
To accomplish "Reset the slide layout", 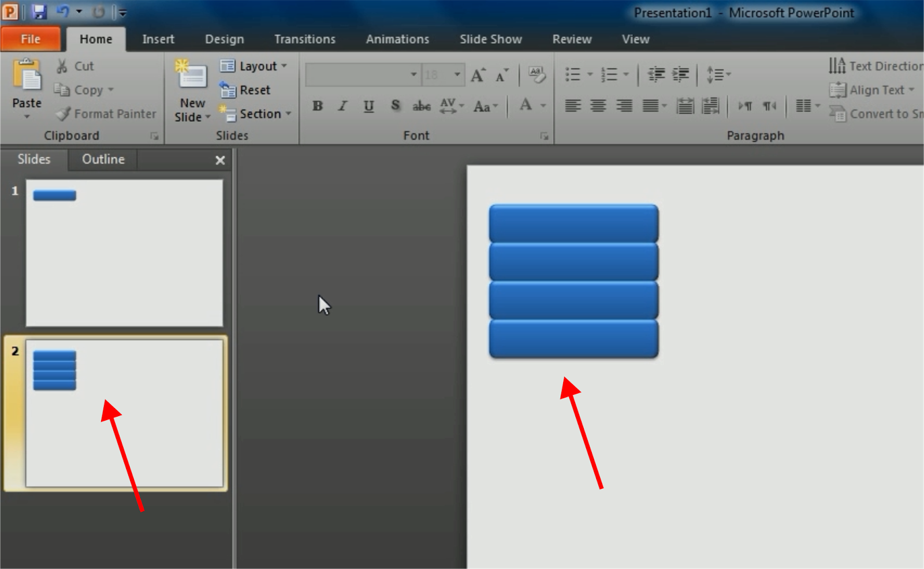I will point(245,90).
